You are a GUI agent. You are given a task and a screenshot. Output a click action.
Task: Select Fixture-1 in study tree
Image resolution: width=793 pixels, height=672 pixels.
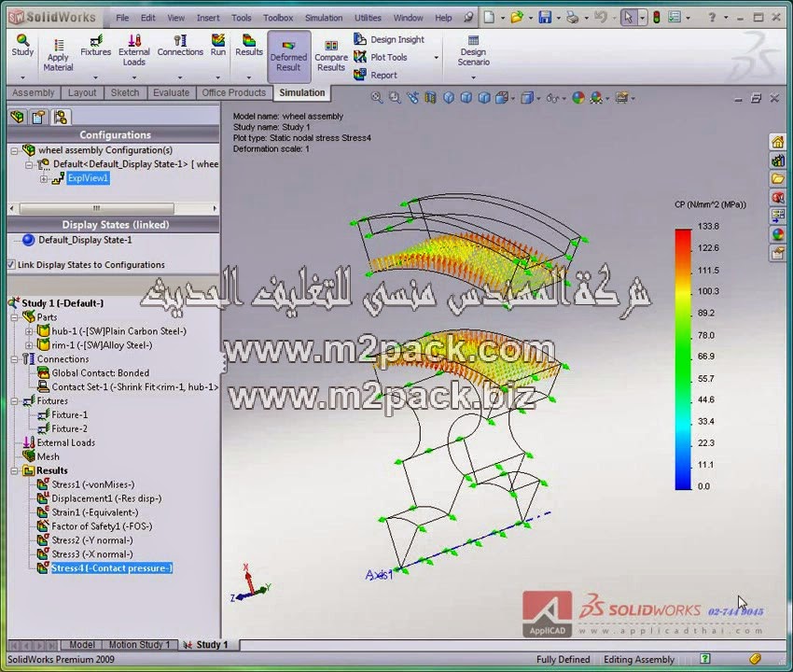click(69, 415)
